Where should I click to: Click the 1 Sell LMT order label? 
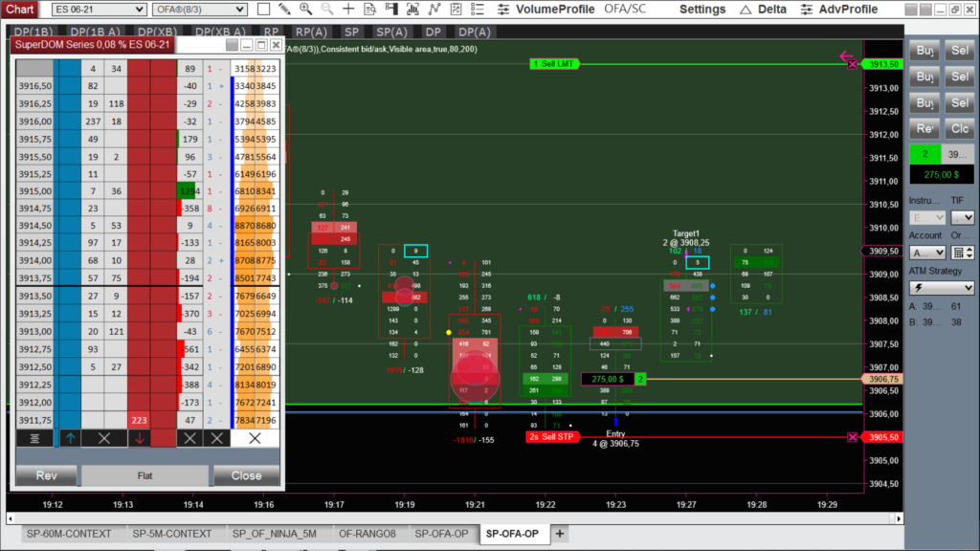click(x=554, y=64)
